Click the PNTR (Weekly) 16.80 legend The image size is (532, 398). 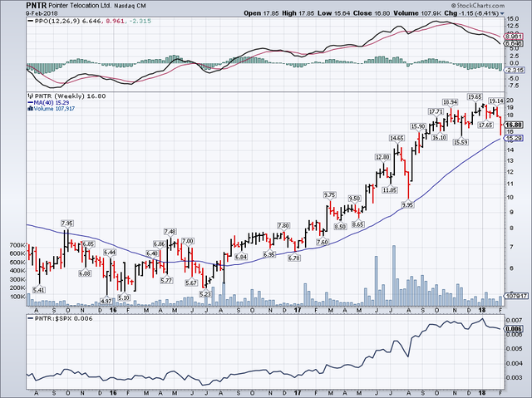(x=70, y=96)
